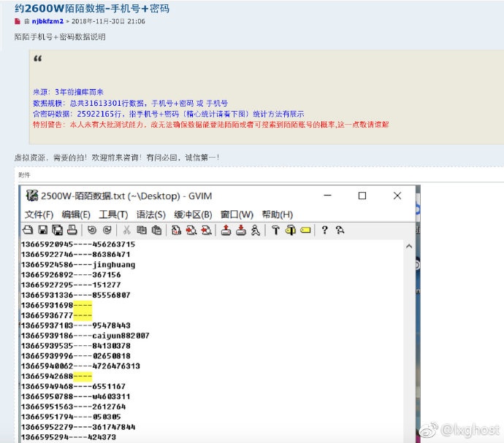Screen dimensions: 504x443
Task: Expand the 缓冲区(B) menu
Action: click(x=193, y=215)
